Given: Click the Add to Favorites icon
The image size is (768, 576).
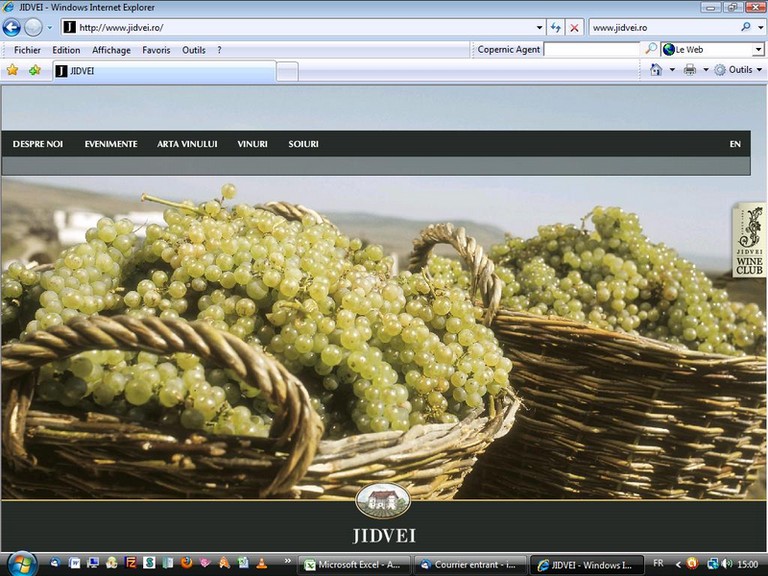Looking at the screenshot, I should click(x=35, y=70).
